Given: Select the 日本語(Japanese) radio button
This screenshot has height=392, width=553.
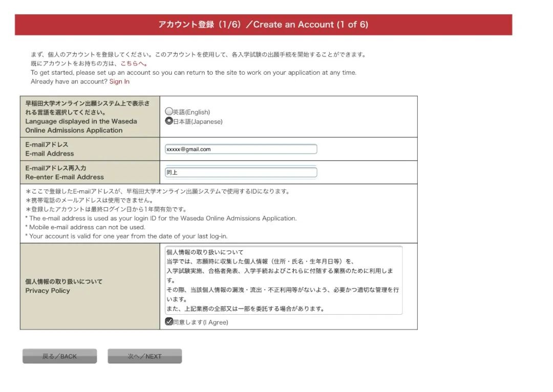Looking at the screenshot, I should pos(169,121).
